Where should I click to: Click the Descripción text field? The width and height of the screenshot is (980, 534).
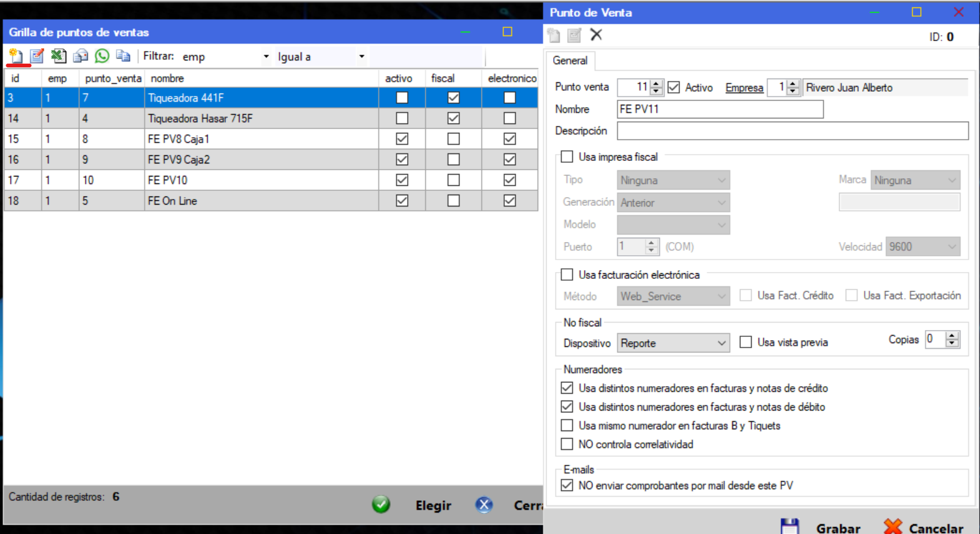click(x=792, y=131)
